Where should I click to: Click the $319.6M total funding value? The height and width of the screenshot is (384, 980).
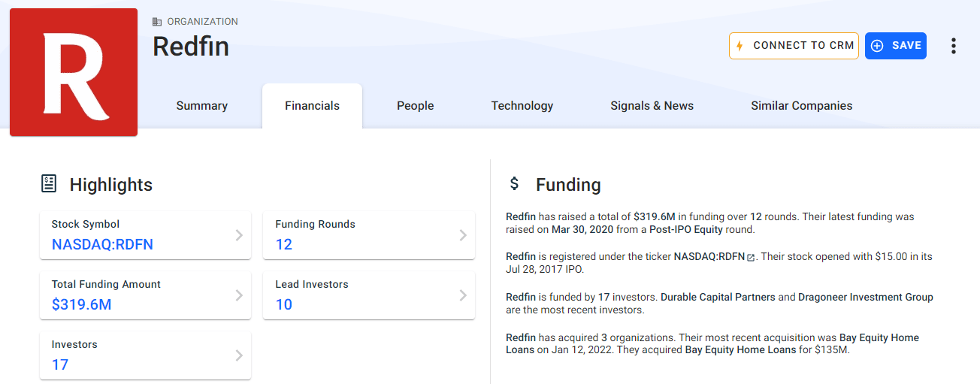[x=82, y=304]
